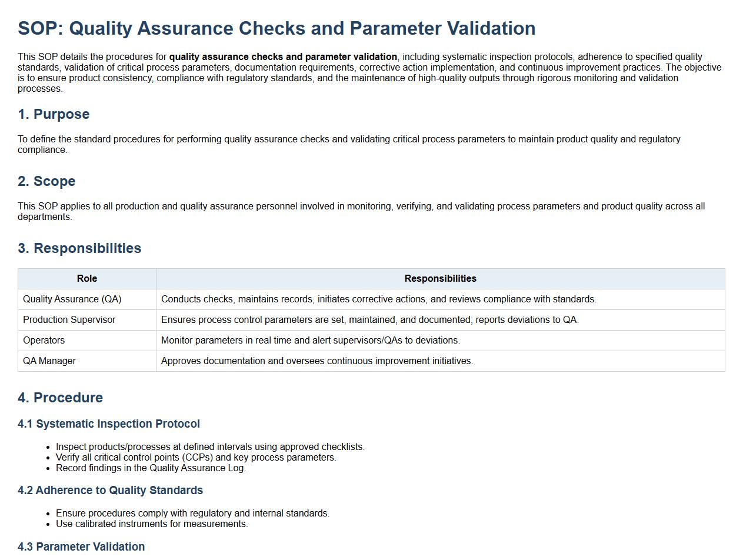Screen dimensions: 743x560
Task: Click the Operators 'Monitor parameters in real time' cell
Action: pyautogui.click(x=311, y=341)
